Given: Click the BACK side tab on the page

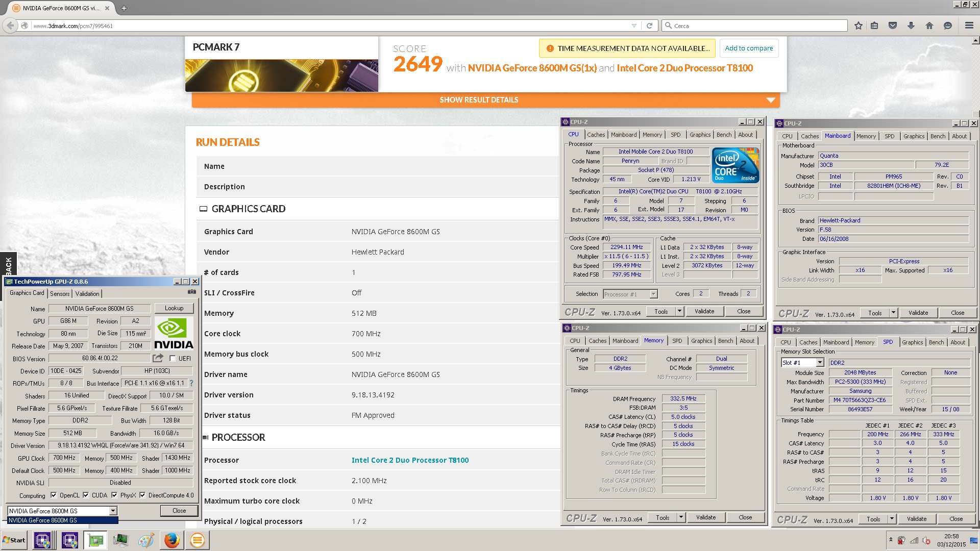Looking at the screenshot, I should click(9, 265).
